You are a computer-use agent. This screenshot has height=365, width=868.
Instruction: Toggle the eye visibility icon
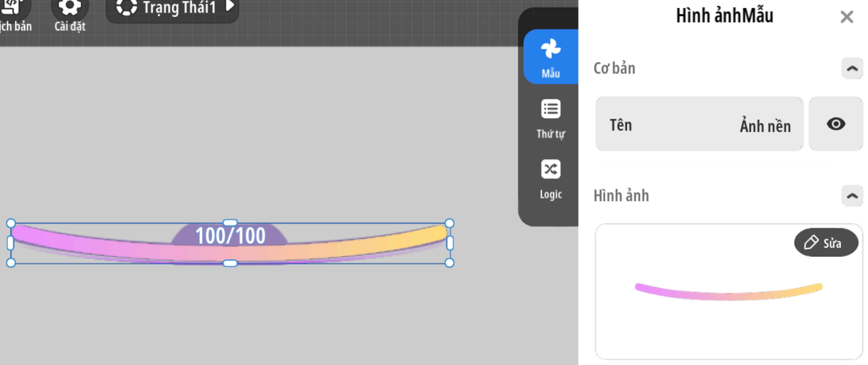click(836, 124)
